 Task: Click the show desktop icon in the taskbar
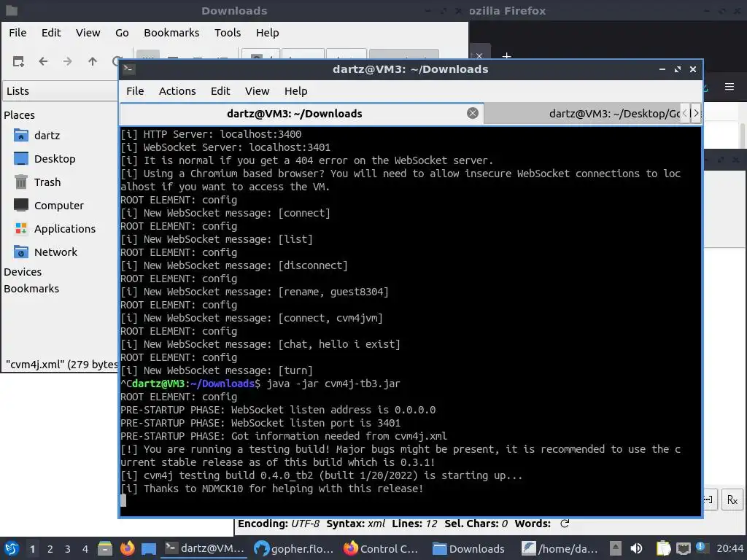tap(149, 548)
